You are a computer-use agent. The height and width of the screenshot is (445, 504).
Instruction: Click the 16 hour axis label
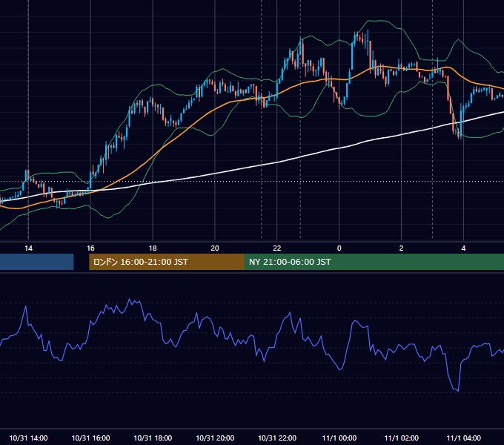(x=90, y=248)
